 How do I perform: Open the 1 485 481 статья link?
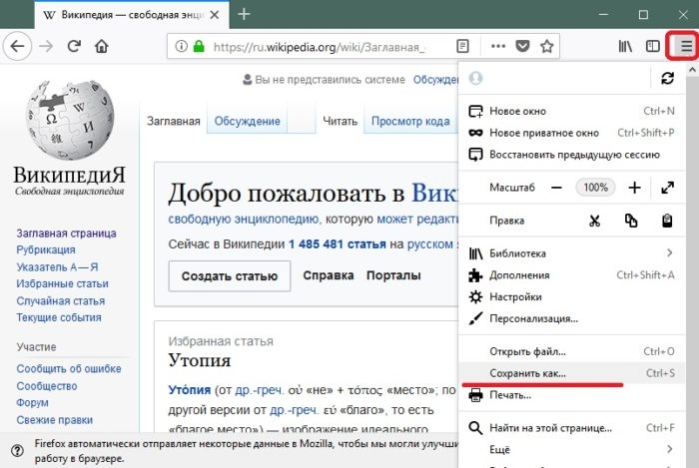click(337, 245)
